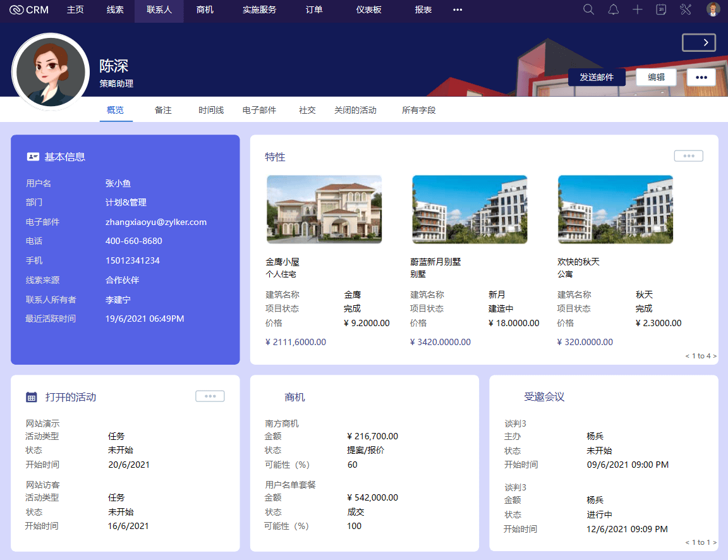This screenshot has width=728, height=560.
Task: Open options menu of 特性 panel
Action: [x=688, y=156]
